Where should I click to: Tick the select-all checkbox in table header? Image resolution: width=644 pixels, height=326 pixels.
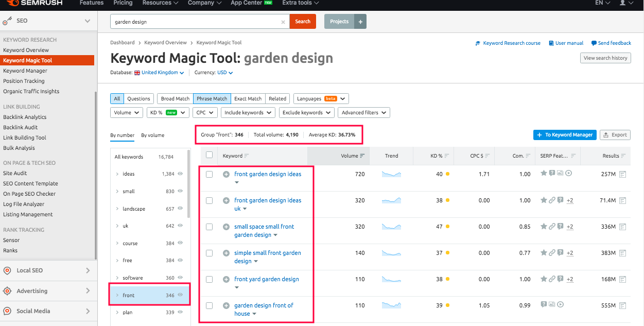point(209,155)
